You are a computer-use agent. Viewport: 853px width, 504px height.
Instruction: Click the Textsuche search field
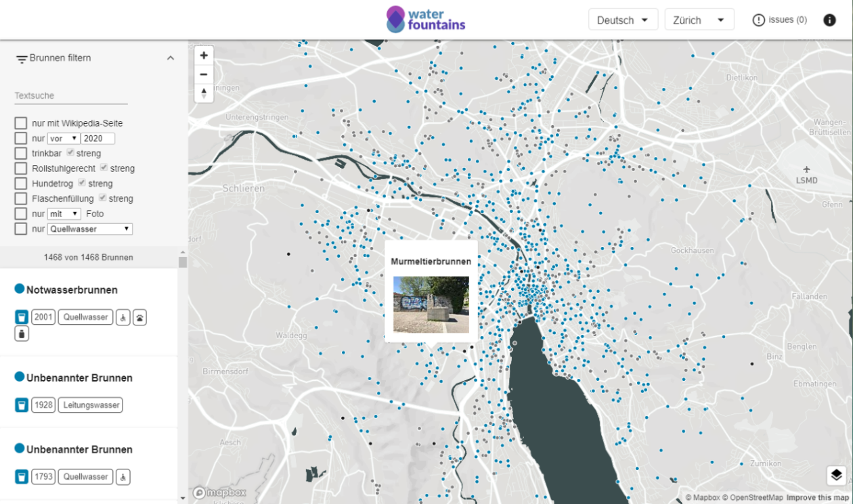pos(71,96)
